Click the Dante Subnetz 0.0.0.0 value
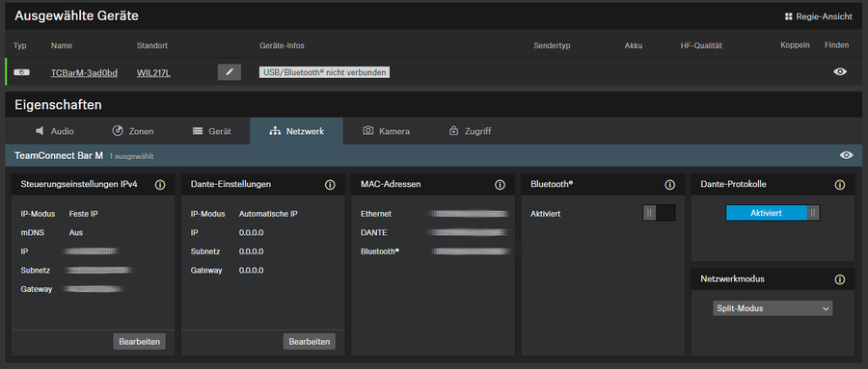Image resolution: width=868 pixels, height=369 pixels. pyautogui.click(x=252, y=251)
